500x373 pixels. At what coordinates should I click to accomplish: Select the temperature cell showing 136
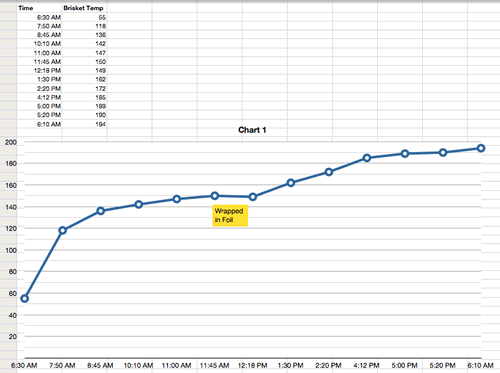(84, 35)
